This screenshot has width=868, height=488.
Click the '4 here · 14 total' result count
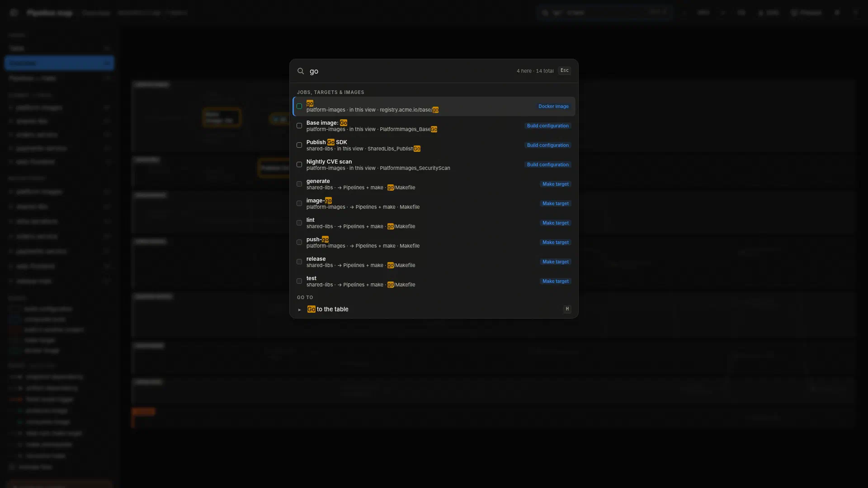click(x=535, y=71)
